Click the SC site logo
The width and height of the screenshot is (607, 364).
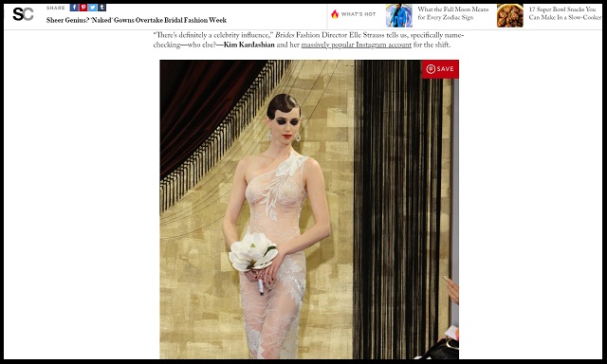coord(23,14)
